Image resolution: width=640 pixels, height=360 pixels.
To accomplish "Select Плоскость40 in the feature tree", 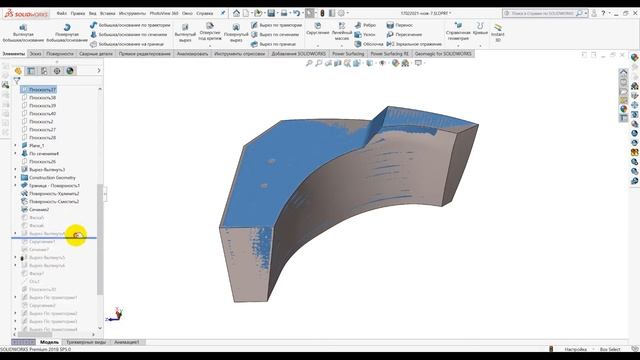I will point(39,113).
